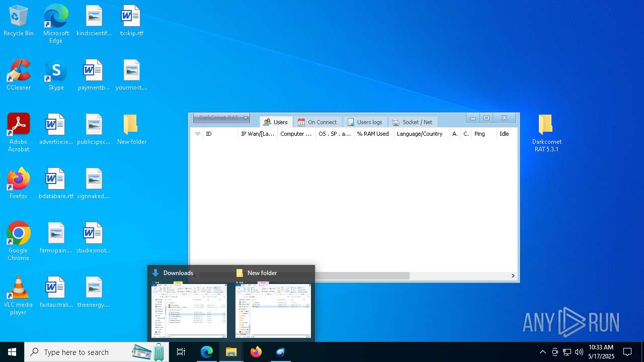Show hidden system tray icons

(x=542, y=352)
